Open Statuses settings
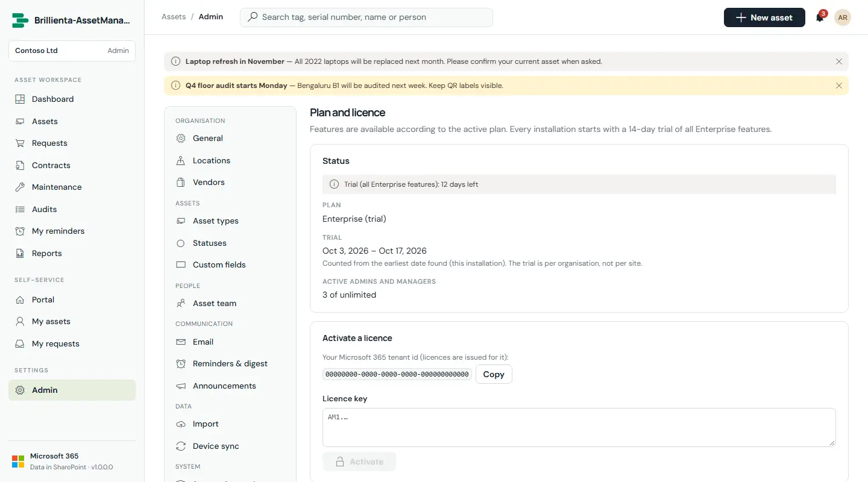 pos(230,243)
